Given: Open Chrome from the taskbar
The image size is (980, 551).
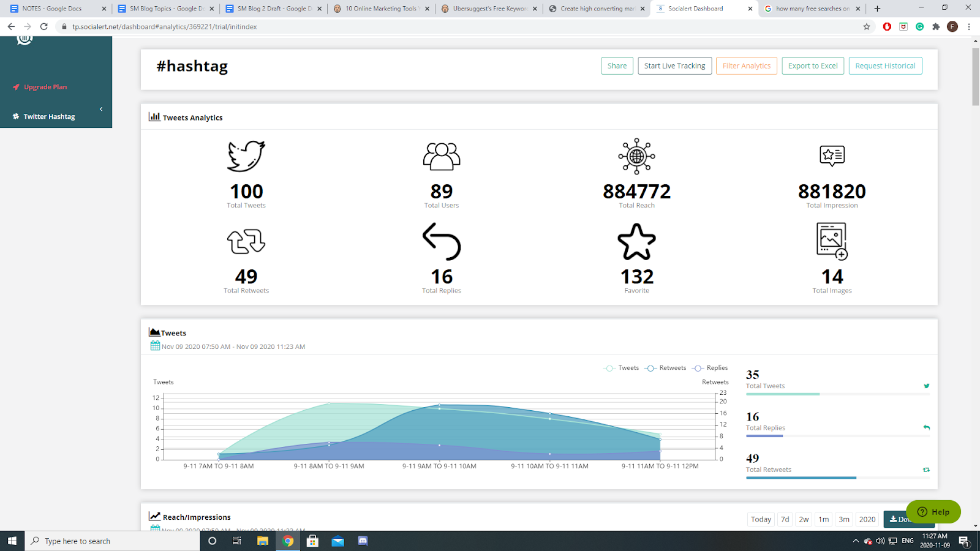Looking at the screenshot, I should 288,541.
